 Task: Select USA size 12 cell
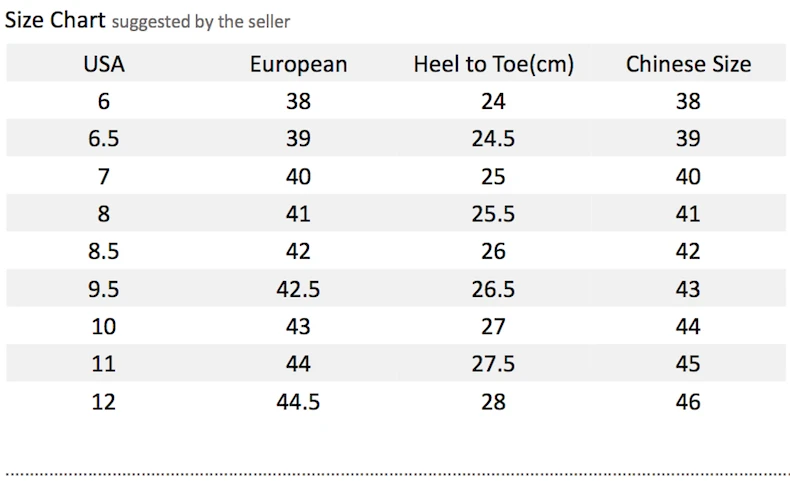pyautogui.click(x=104, y=402)
